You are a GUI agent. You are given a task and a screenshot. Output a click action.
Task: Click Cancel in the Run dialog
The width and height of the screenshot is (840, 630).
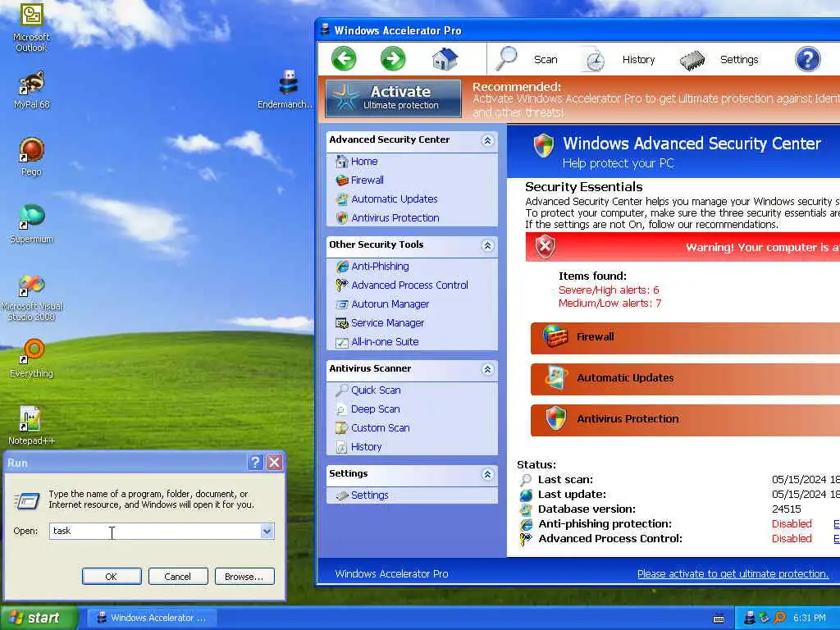(178, 577)
